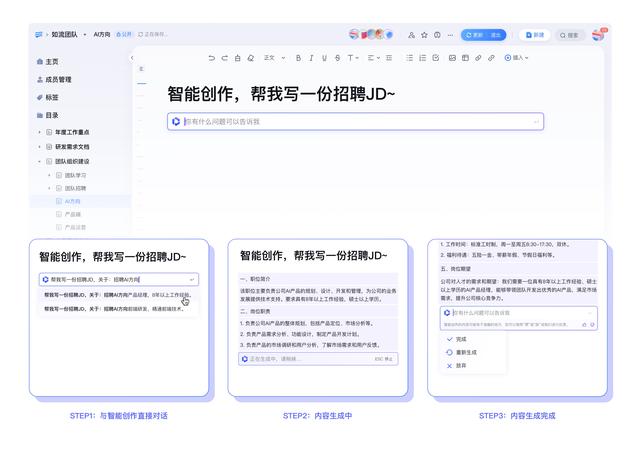Click the blue 新建 button
The width and height of the screenshot is (640, 452).
coord(535,34)
